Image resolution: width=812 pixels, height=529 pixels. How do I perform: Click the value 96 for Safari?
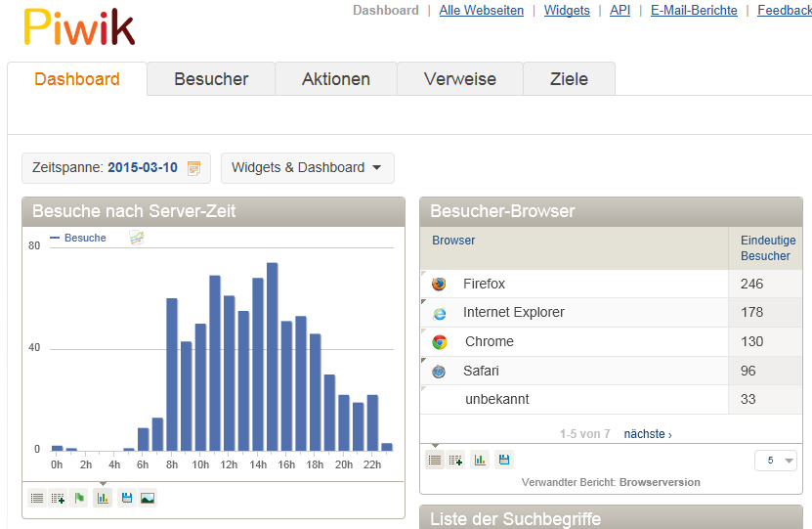coord(748,371)
